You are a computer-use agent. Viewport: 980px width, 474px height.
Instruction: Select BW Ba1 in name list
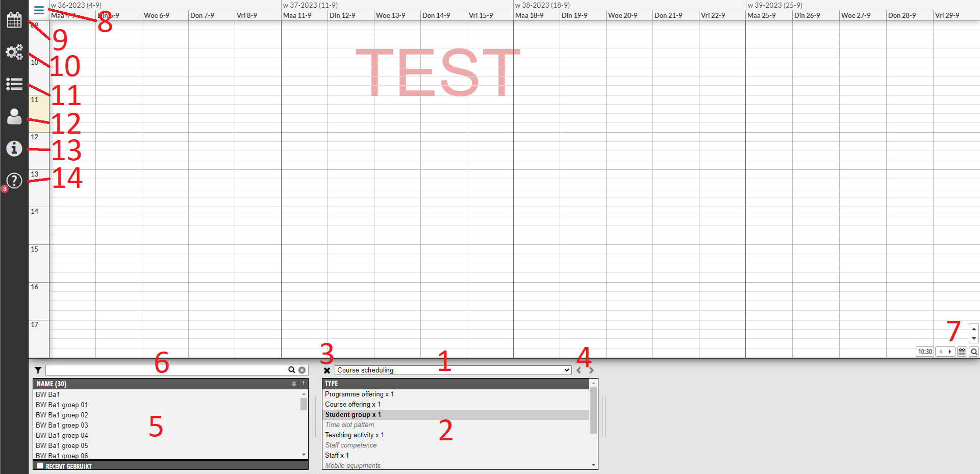pos(167,395)
